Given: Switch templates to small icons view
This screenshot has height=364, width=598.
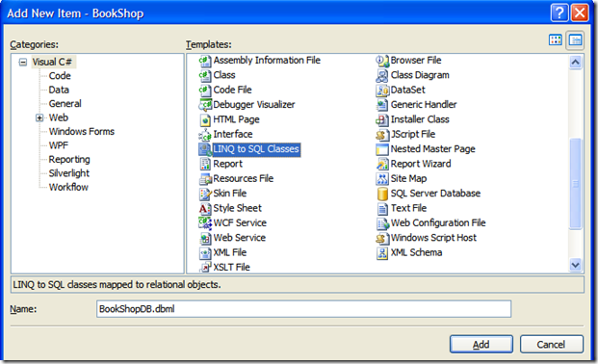Looking at the screenshot, I should (x=575, y=39).
